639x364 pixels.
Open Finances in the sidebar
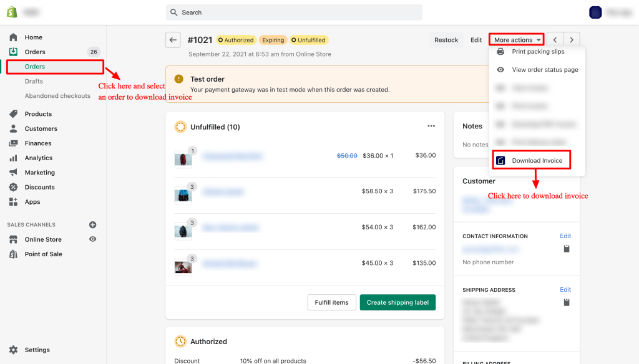coord(38,143)
